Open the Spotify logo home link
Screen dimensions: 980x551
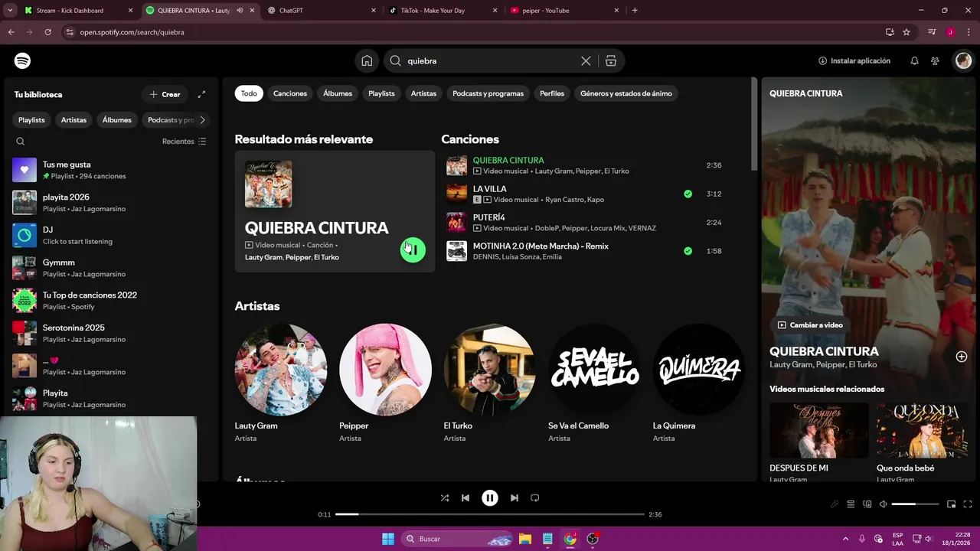tap(23, 60)
